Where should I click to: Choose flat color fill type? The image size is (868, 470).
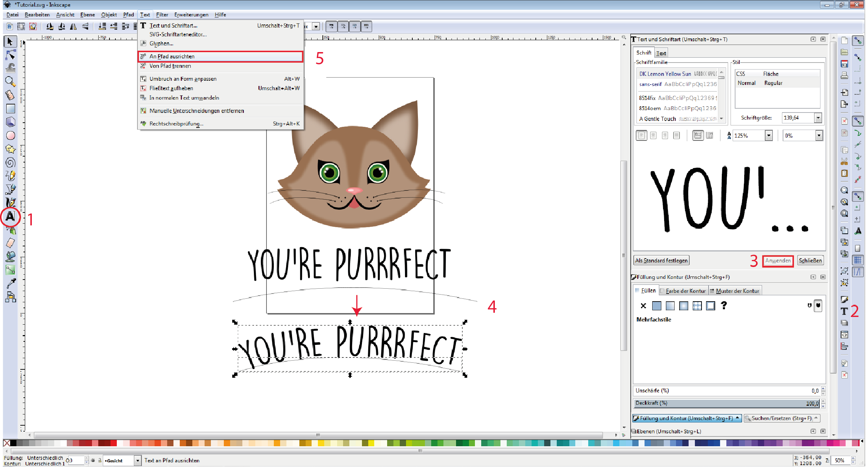[x=657, y=306]
